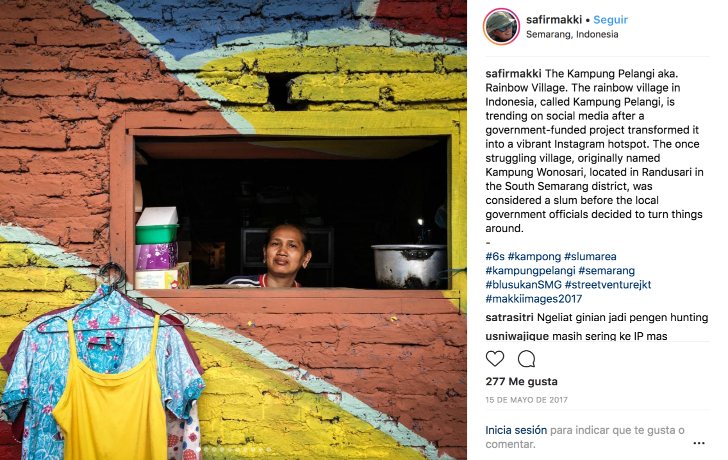Like the post with heart icon
728x460 pixels.
coord(495,359)
